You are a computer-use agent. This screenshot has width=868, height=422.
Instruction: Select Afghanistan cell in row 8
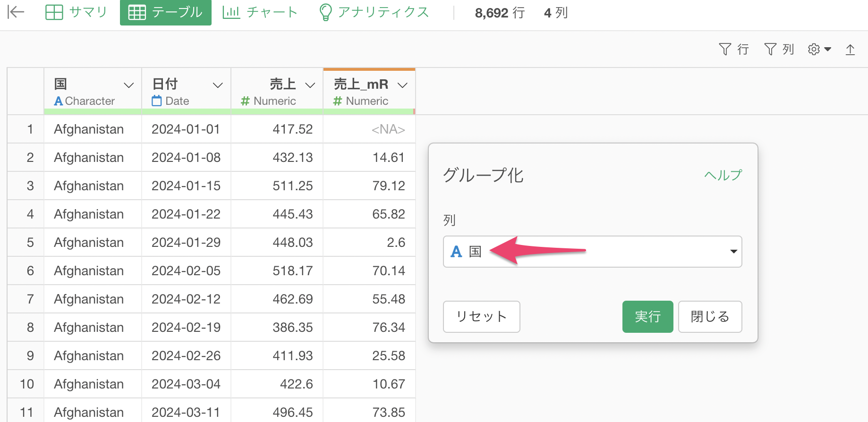tap(93, 327)
